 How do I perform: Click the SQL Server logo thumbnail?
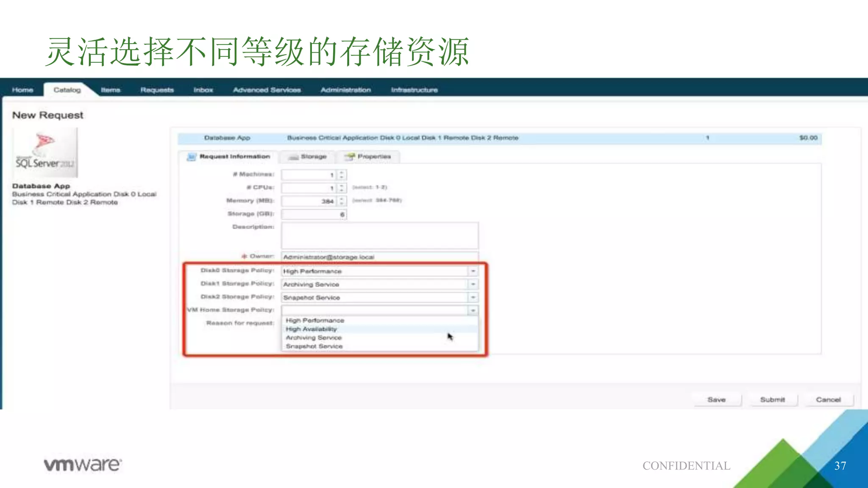coord(46,153)
